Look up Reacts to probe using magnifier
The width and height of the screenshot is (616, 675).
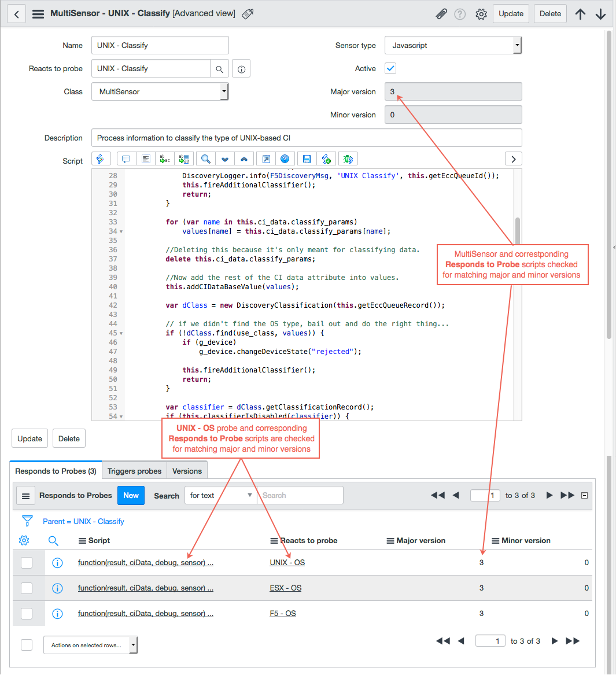tap(219, 69)
